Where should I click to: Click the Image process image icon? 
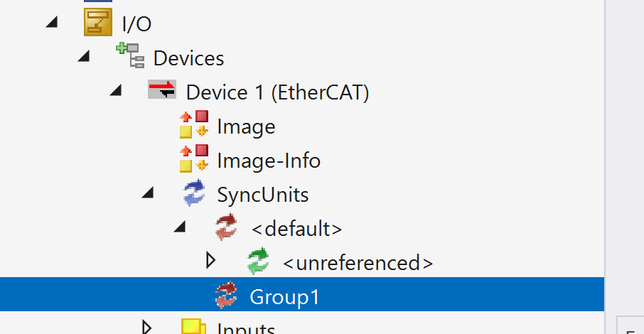(x=193, y=125)
